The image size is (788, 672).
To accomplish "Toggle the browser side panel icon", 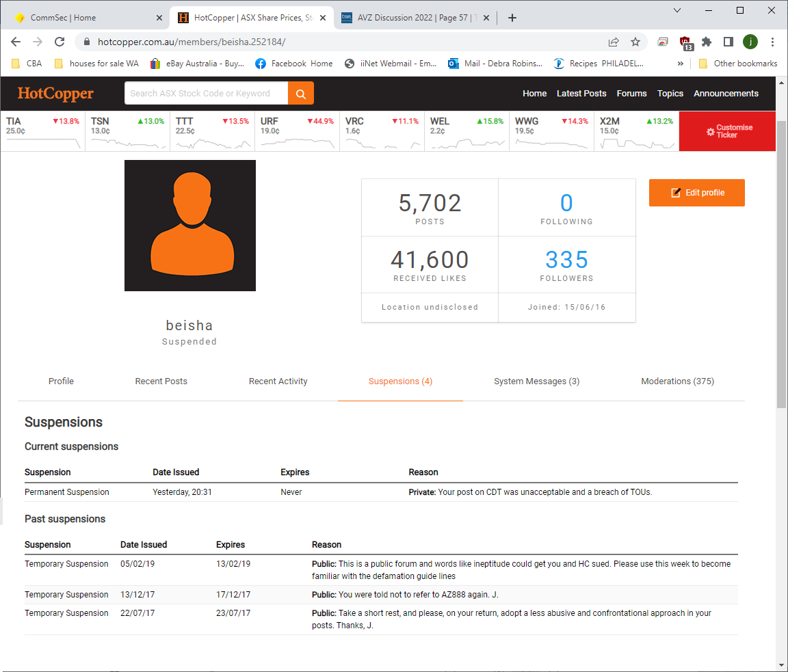I will [x=728, y=42].
